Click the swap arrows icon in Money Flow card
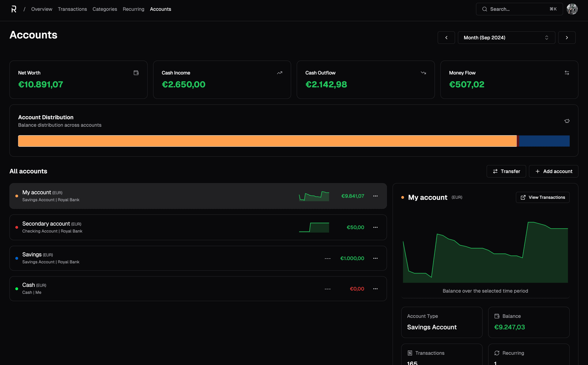 [567, 73]
